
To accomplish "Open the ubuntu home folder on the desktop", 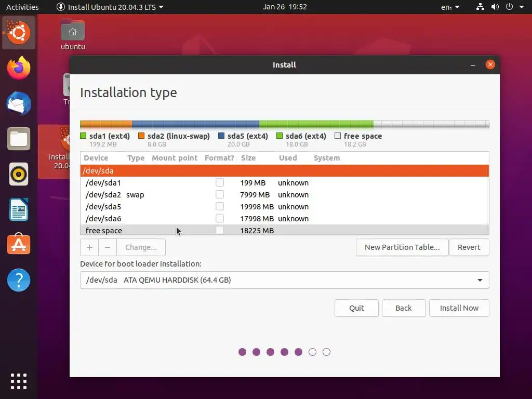I will (x=73, y=35).
